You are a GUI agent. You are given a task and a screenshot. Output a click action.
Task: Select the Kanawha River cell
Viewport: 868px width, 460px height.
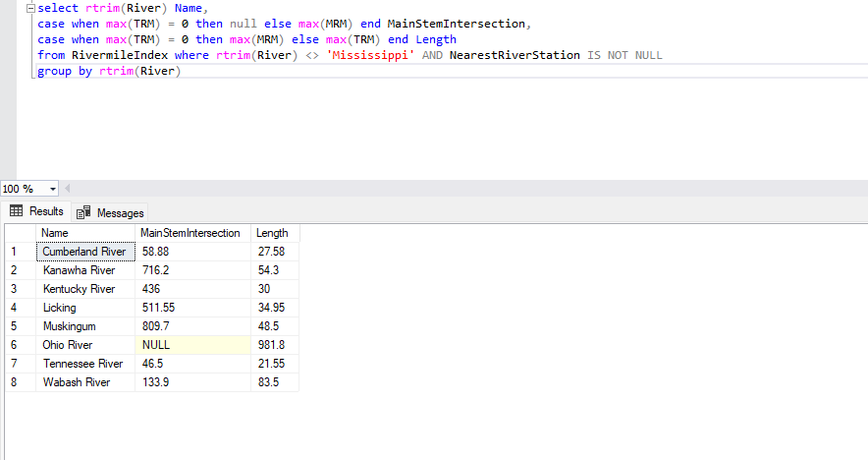85,270
